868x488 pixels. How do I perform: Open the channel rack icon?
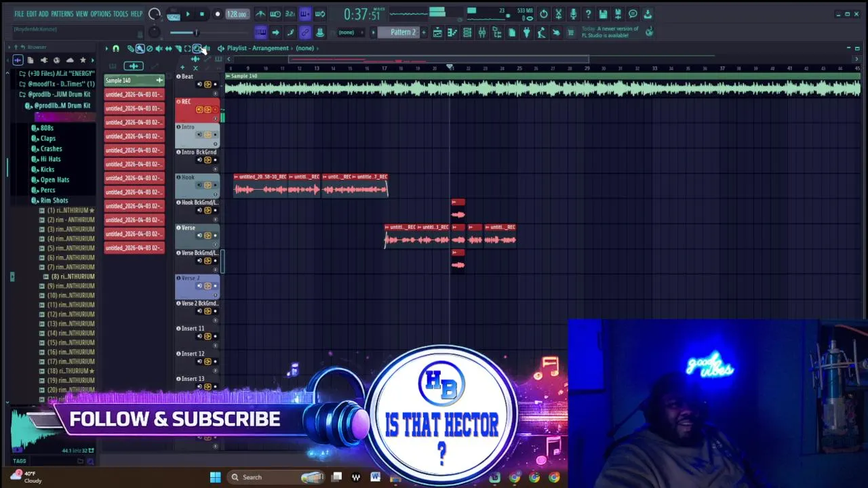467,33
